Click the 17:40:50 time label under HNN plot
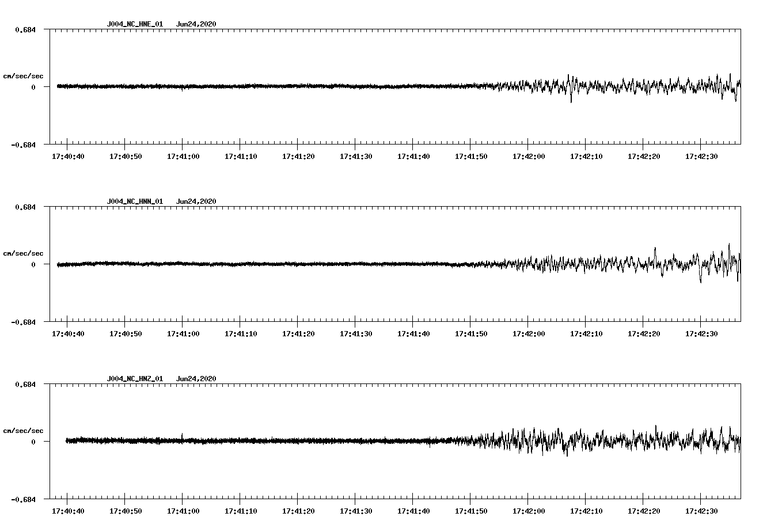This screenshot has width=782, height=532. [126, 334]
